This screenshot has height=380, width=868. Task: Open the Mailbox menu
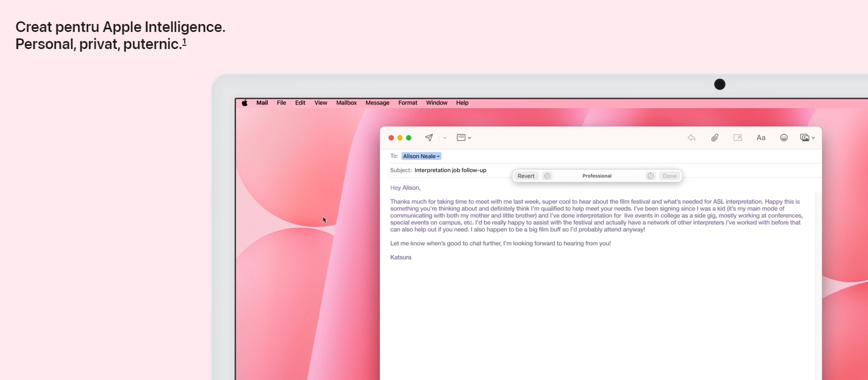pyautogui.click(x=346, y=103)
